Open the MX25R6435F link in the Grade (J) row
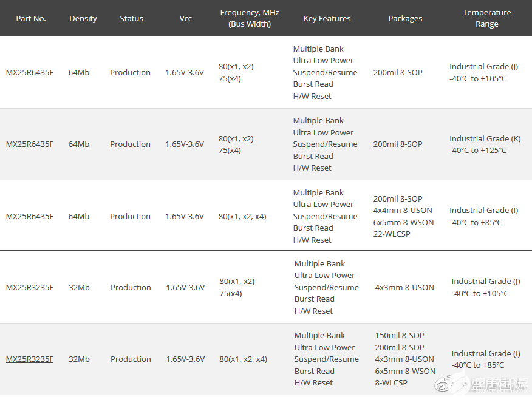 pos(30,73)
